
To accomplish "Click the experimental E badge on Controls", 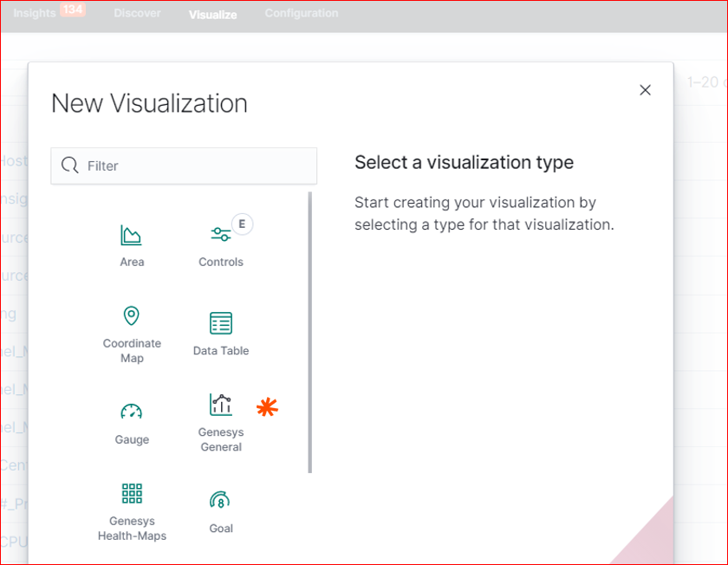I will tap(243, 224).
